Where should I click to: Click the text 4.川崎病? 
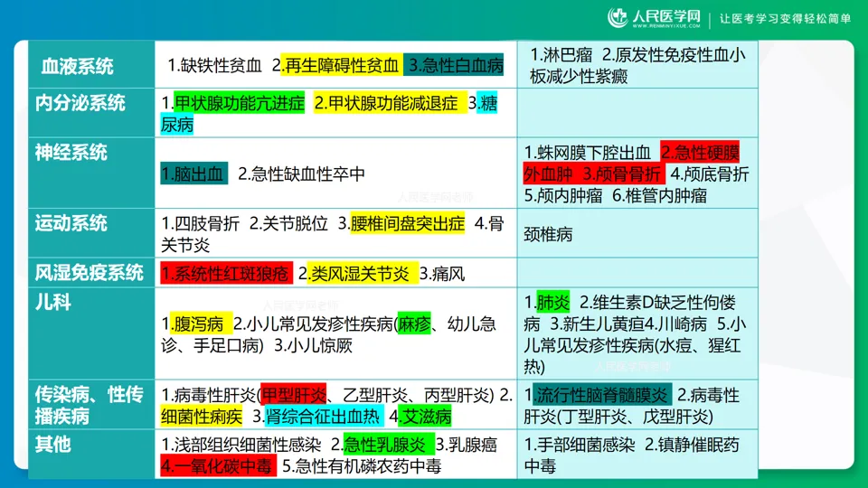pos(676,324)
